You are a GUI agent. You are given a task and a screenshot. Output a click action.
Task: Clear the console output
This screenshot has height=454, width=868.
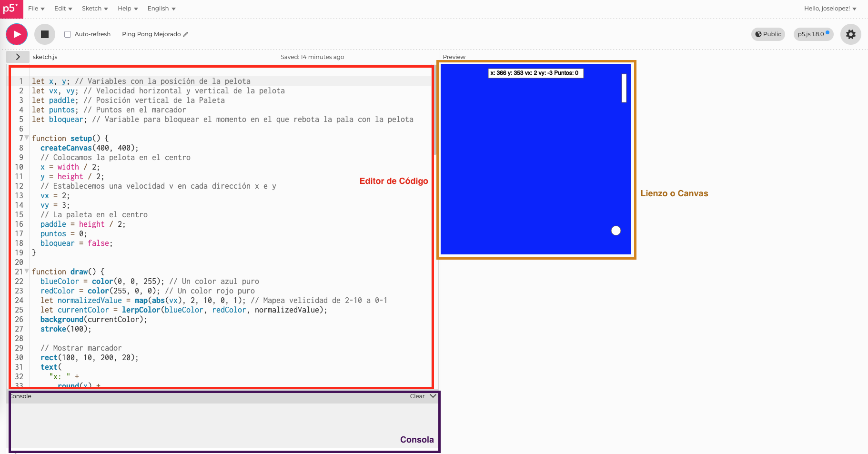(417, 396)
